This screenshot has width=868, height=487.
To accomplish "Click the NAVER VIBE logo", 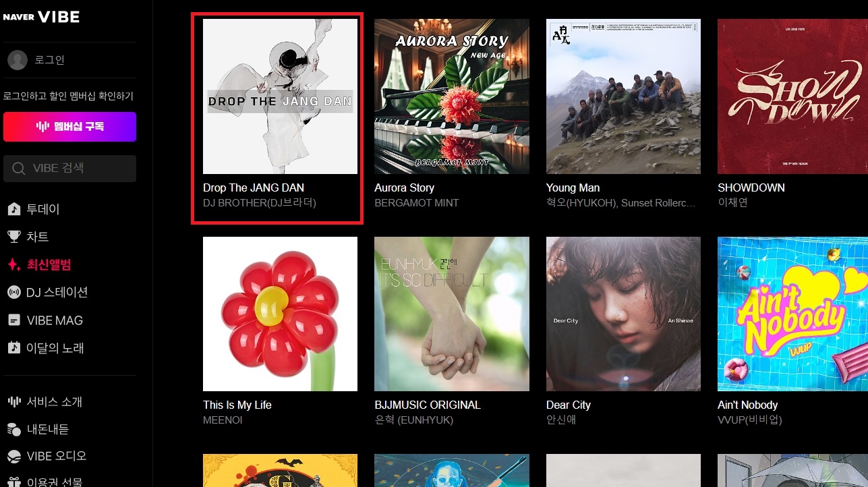I will pos(41,18).
